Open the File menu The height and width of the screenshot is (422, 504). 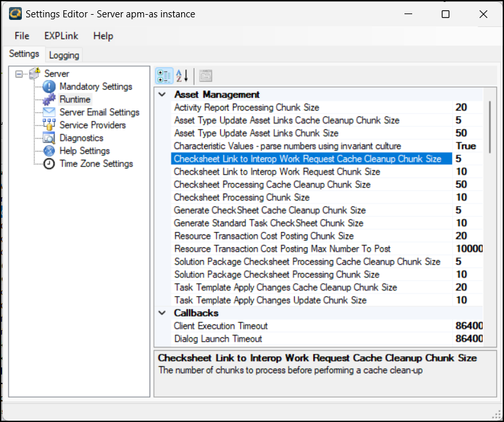(x=22, y=36)
